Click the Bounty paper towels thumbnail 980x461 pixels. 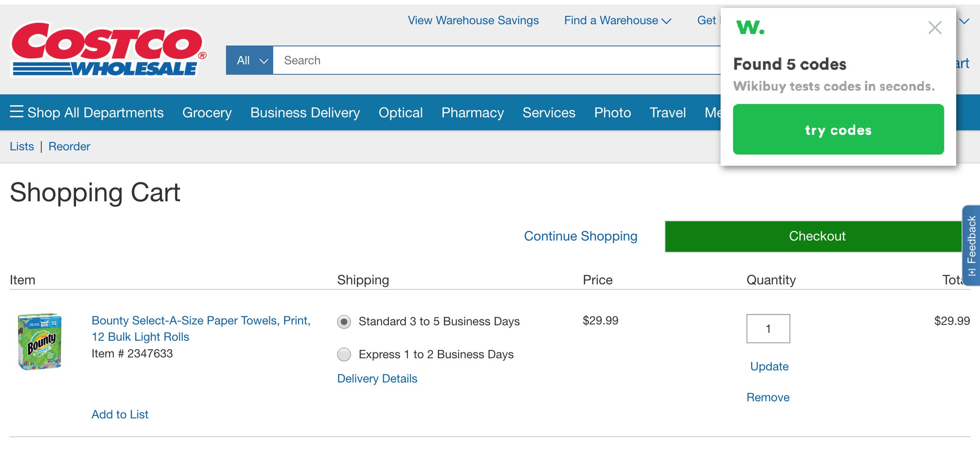40,341
